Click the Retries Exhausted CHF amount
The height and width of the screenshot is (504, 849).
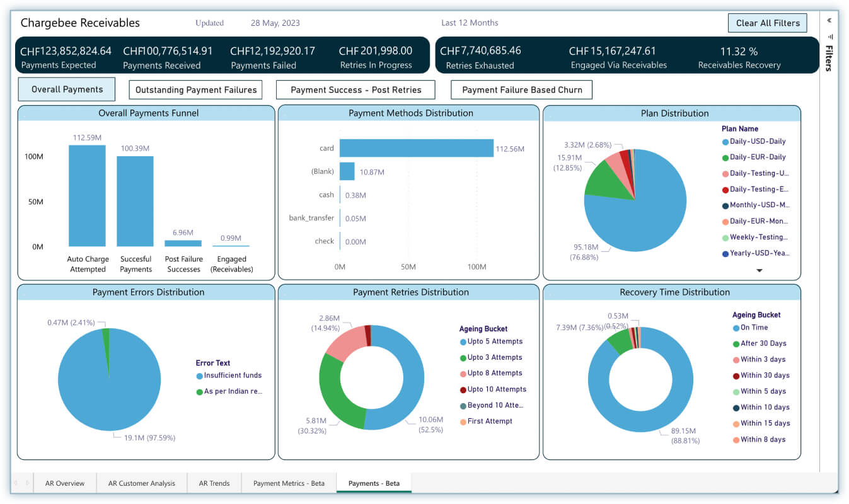480,51
